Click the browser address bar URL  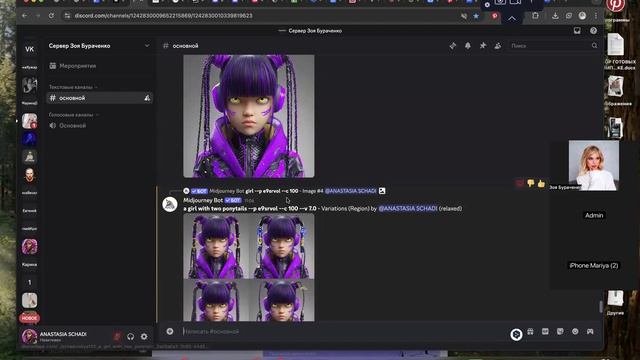[163, 16]
